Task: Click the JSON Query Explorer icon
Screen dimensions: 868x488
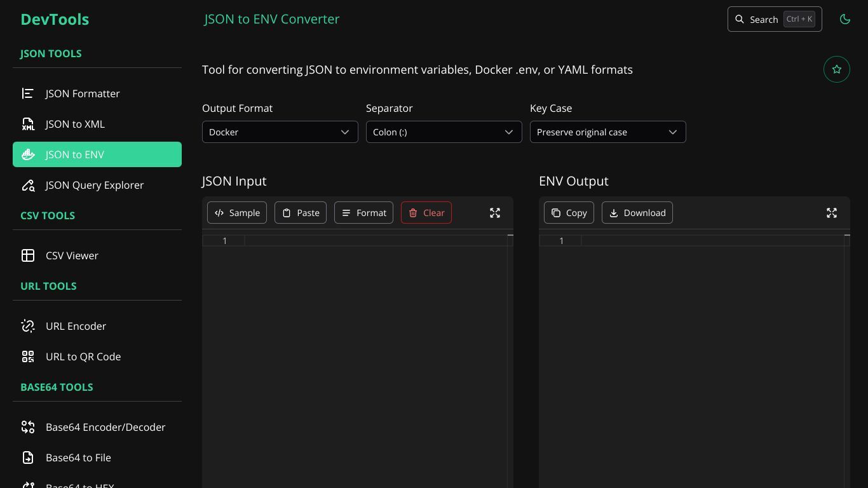Action: [x=28, y=185]
